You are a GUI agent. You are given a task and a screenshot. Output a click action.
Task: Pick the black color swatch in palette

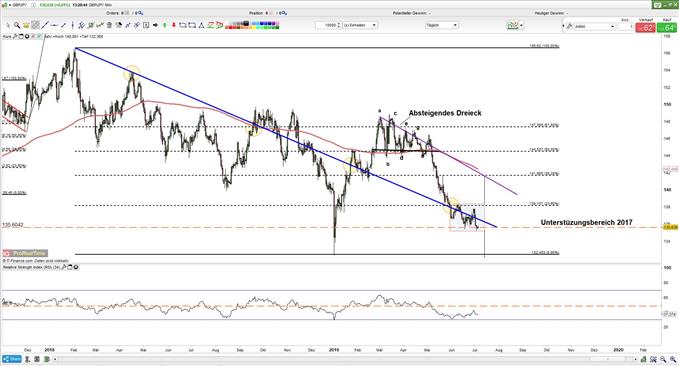246,23
